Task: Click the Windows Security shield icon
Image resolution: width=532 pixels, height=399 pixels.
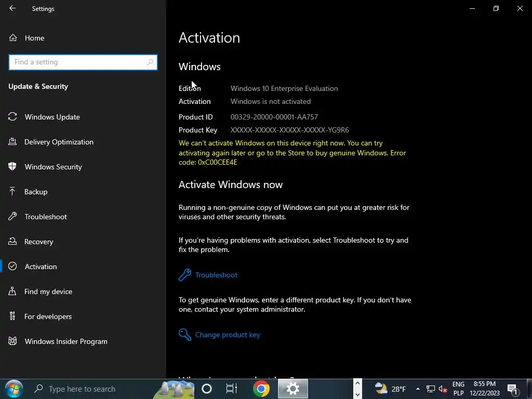Action: click(x=12, y=166)
